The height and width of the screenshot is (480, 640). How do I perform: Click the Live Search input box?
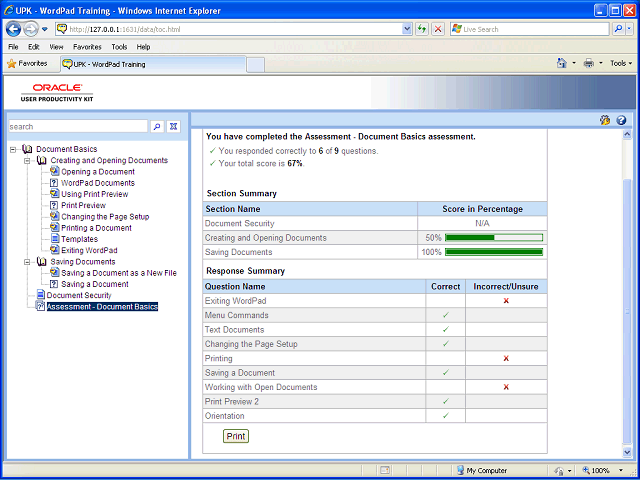coord(535,29)
